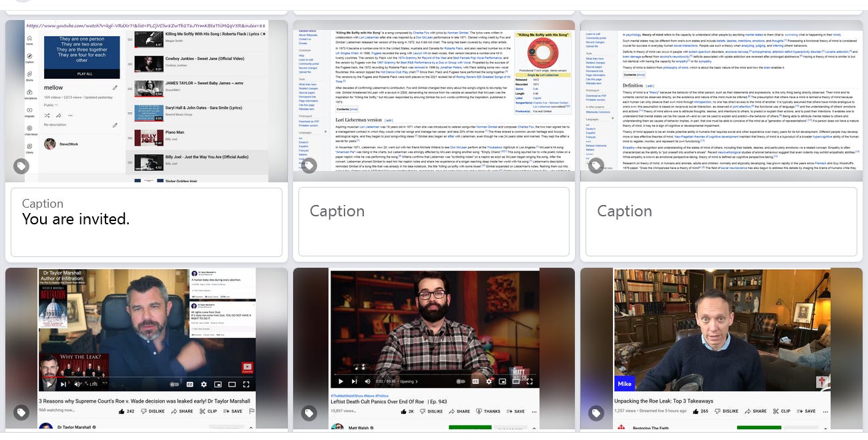The width and height of the screenshot is (868, 440).
Task: Open the Killing Me Softly Wikipedia screenshot thumbnail
Action: 434,101
